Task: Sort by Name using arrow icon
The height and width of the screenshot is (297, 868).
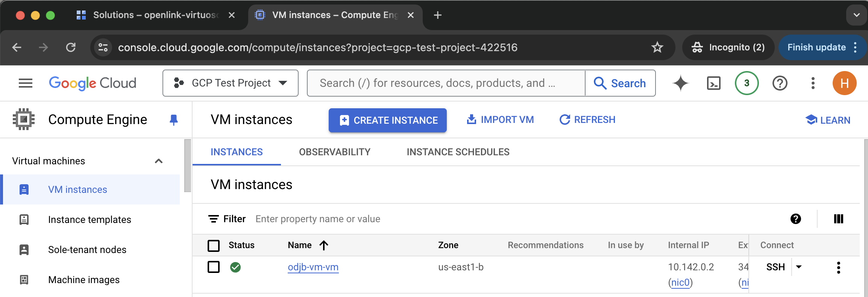Action: [324, 245]
